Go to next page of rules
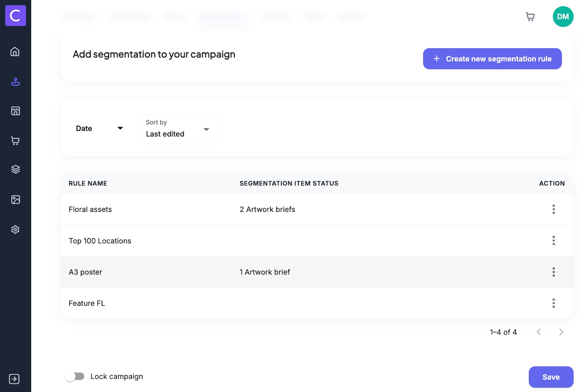 click(561, 332)
